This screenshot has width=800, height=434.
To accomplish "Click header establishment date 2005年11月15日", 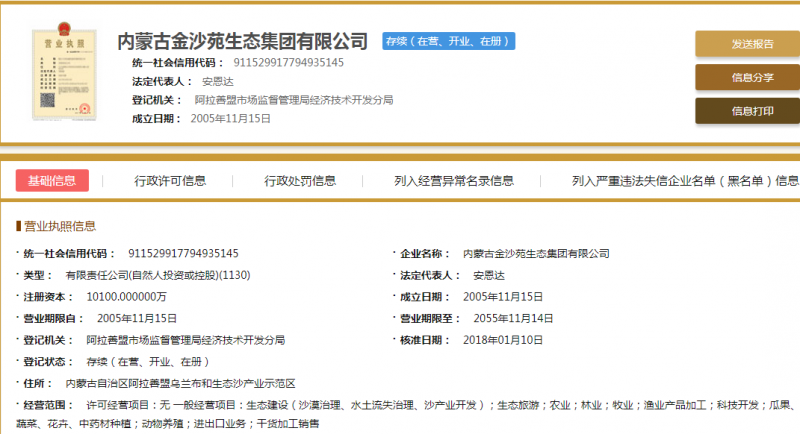I will pos(231,119).
